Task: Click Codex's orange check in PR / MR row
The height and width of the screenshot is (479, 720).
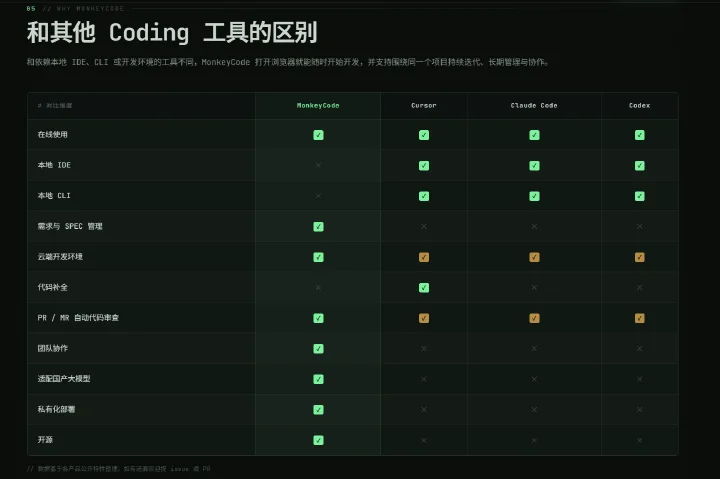Action: coord(640,318)
